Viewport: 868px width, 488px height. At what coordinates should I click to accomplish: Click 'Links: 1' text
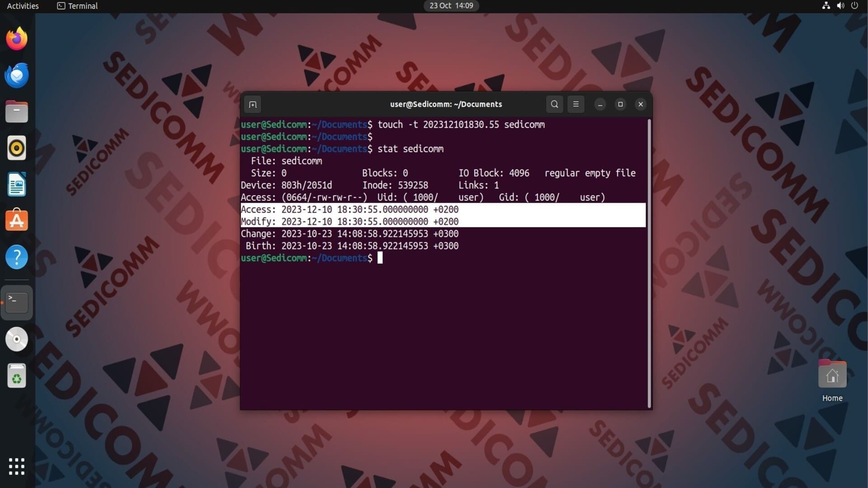click(x=479, y=185)
